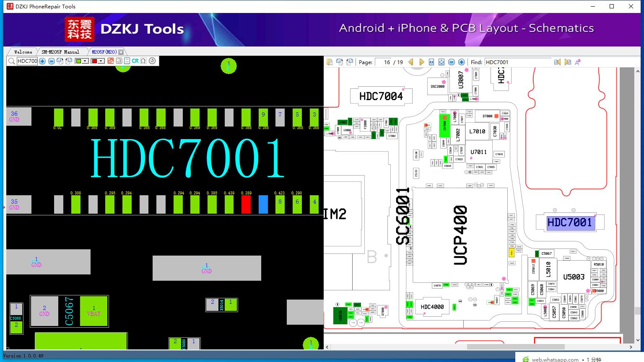Click the blue-bordered pad display icon
The height and width of the screenshot is (362, 644).
127,61
